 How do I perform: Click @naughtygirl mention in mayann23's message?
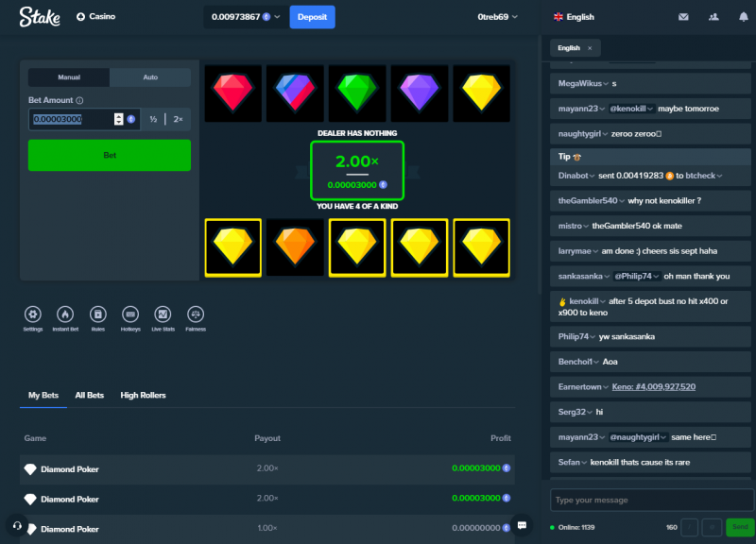[x=638, y=437]
